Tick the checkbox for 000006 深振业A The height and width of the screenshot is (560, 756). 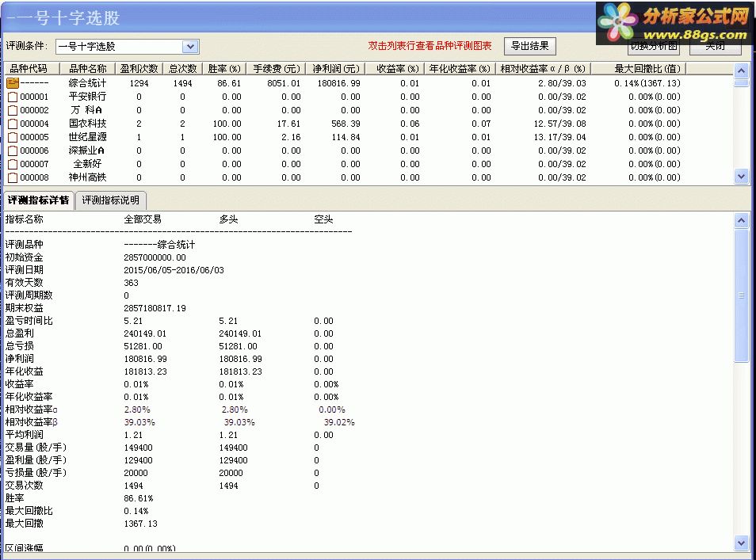point(13,150)
